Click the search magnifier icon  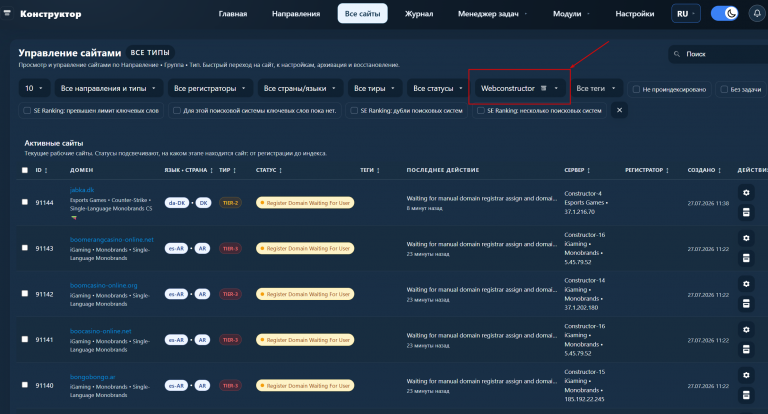[x=677, y=54]
